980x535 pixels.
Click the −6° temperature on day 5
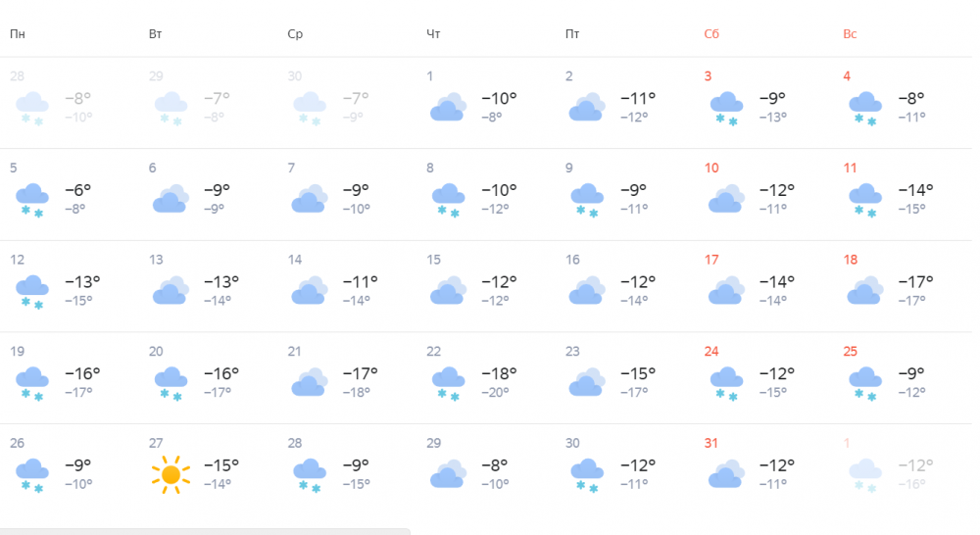tap(78, 190)
